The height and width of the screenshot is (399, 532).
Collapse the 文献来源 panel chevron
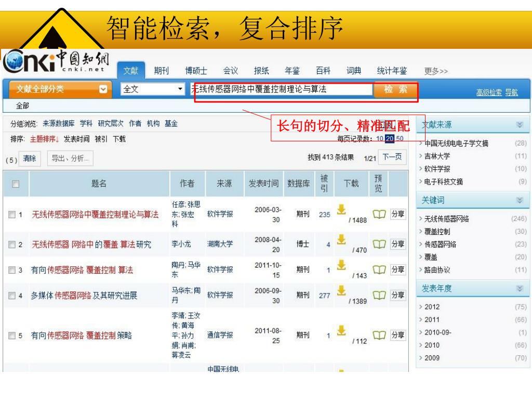tap(519, 125)
